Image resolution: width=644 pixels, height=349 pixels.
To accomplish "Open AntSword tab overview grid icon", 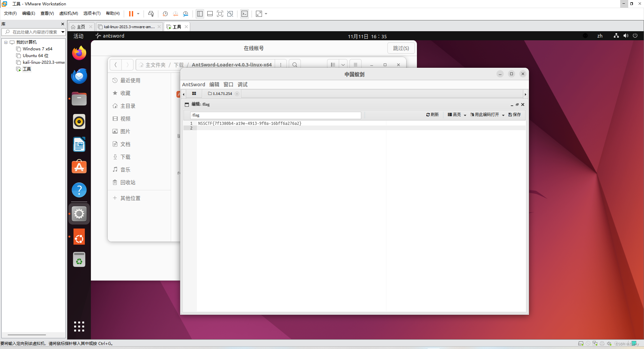I will click(x=194, y=94).
